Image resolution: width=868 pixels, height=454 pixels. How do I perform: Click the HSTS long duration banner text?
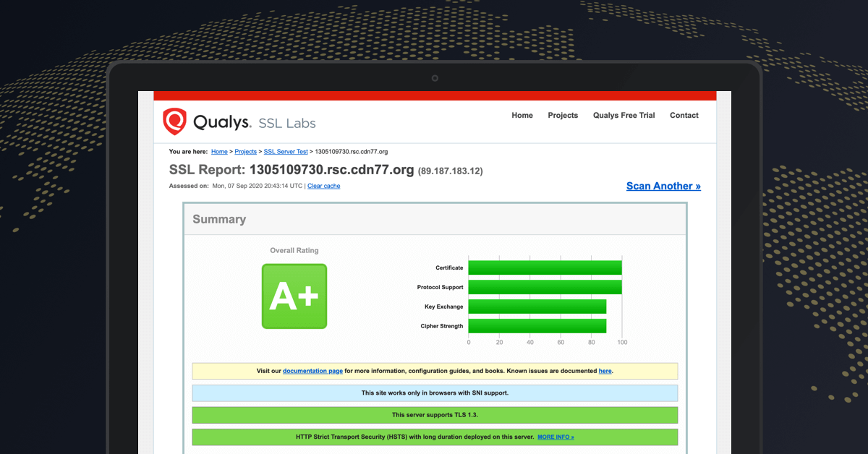tap(415, 437)
